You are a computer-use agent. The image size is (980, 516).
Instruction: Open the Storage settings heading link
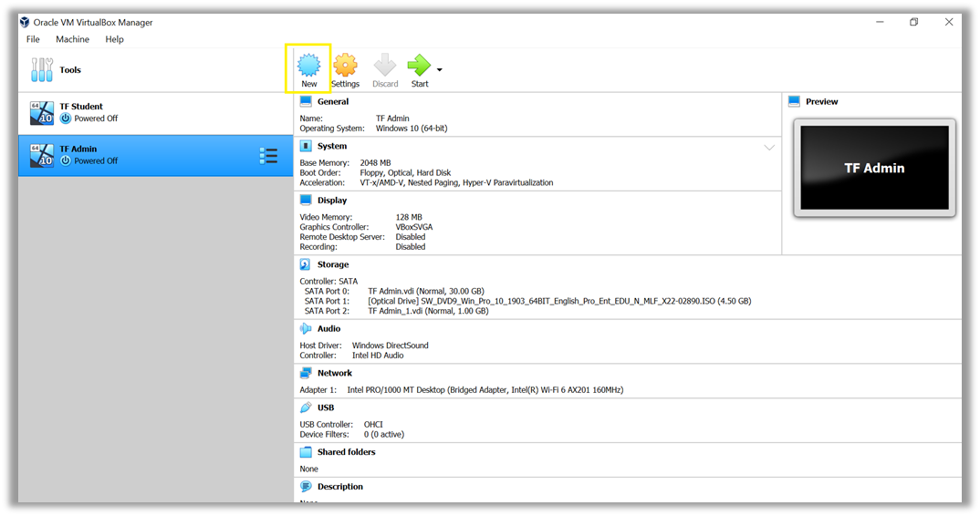point(333,264)
